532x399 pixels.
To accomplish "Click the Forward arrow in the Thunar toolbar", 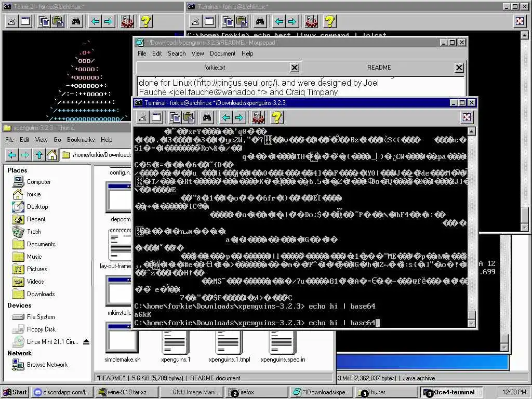I will (25, 155).
